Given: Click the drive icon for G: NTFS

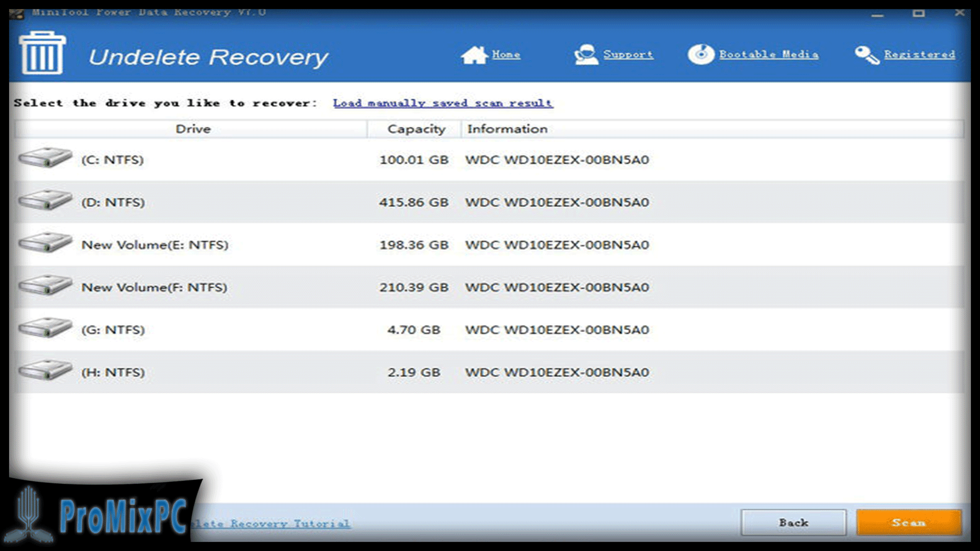Looking at the screenshot, I should coord(45,327).
